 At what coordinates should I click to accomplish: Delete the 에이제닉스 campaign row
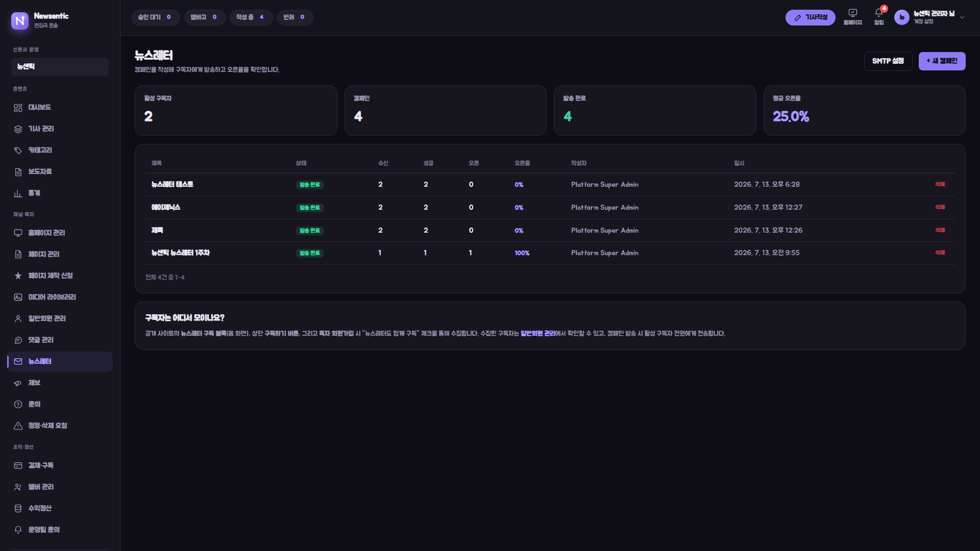pos(940,207)
